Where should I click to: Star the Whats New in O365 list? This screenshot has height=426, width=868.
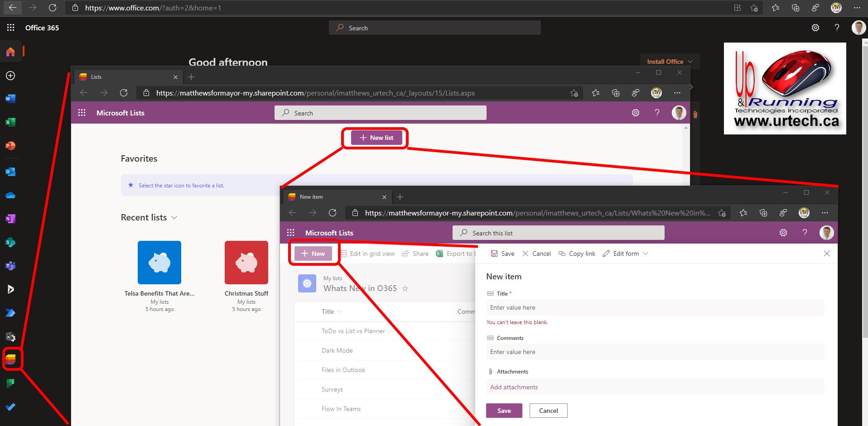click(405, 288)
